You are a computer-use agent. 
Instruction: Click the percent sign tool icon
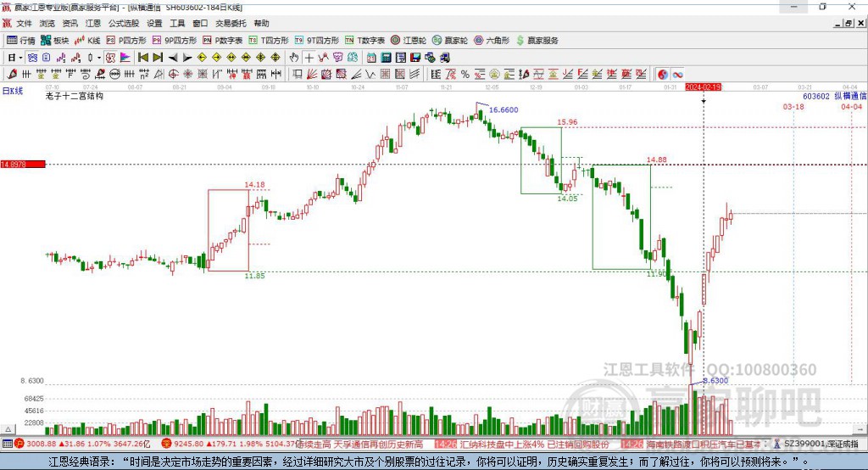(x=465, y=75)
